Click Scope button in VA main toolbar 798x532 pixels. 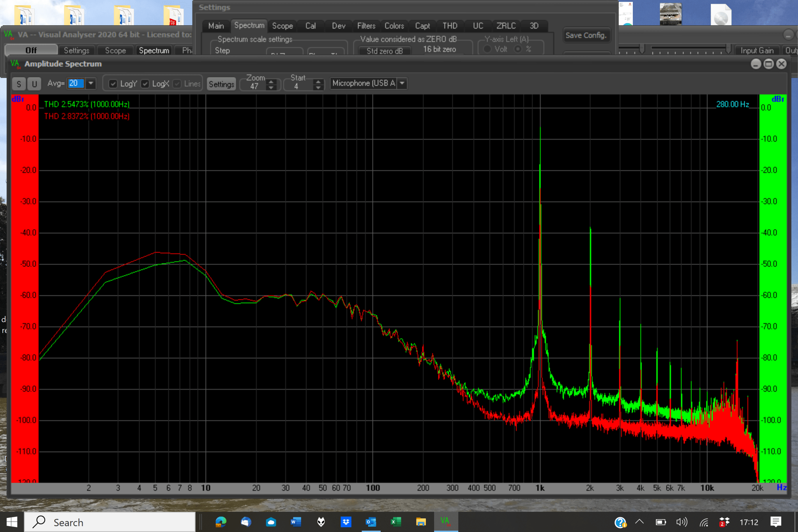coord(115,51)
